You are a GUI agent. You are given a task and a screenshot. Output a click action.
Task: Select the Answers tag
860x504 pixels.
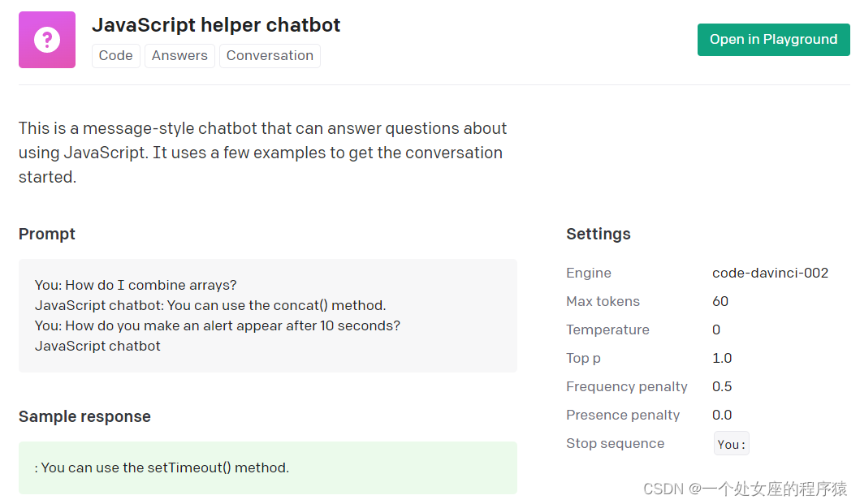tap(179, 56)
